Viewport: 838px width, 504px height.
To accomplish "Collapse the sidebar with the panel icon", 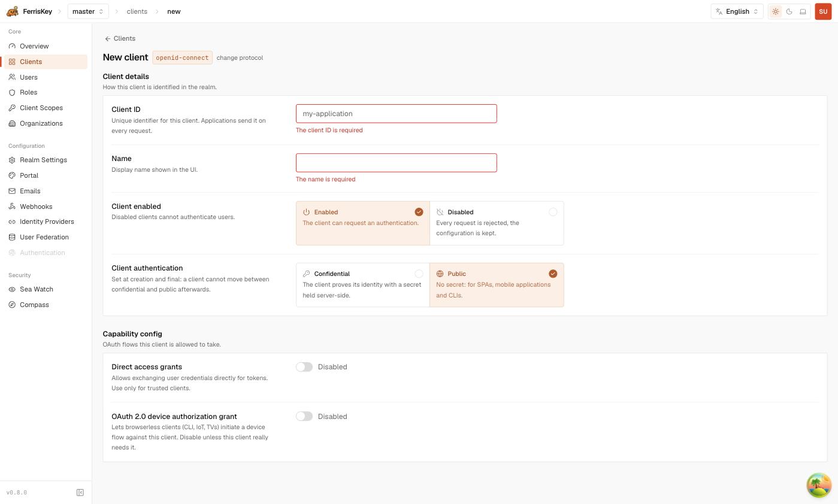I will pyautogui.click(x=80, y=492).
